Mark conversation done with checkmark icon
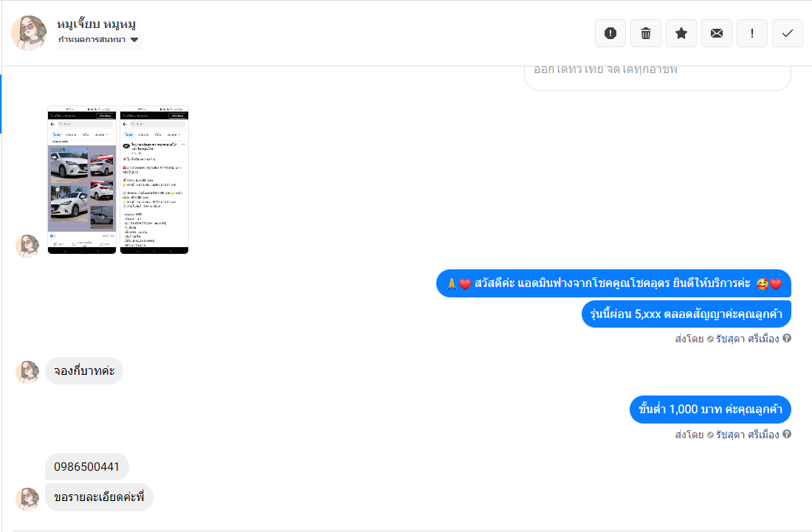 [x=787, y=33]
